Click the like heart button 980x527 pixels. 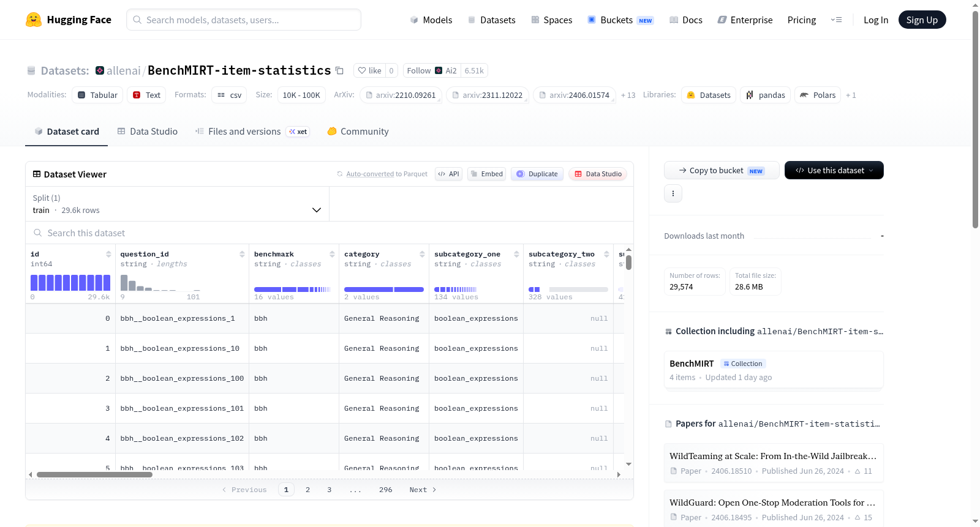coord(370,70)
